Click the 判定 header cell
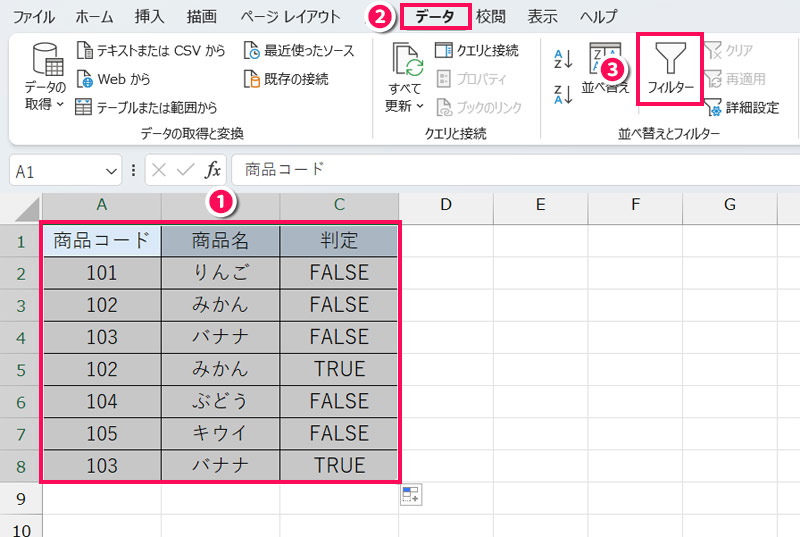Viewport: 800px width, 537px height. (339, 241)
